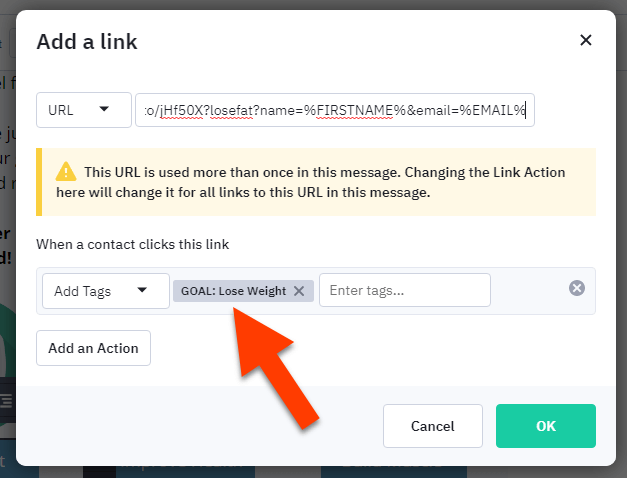Cancel the link dialog
627x478 pixels.
tap(432, 426)
